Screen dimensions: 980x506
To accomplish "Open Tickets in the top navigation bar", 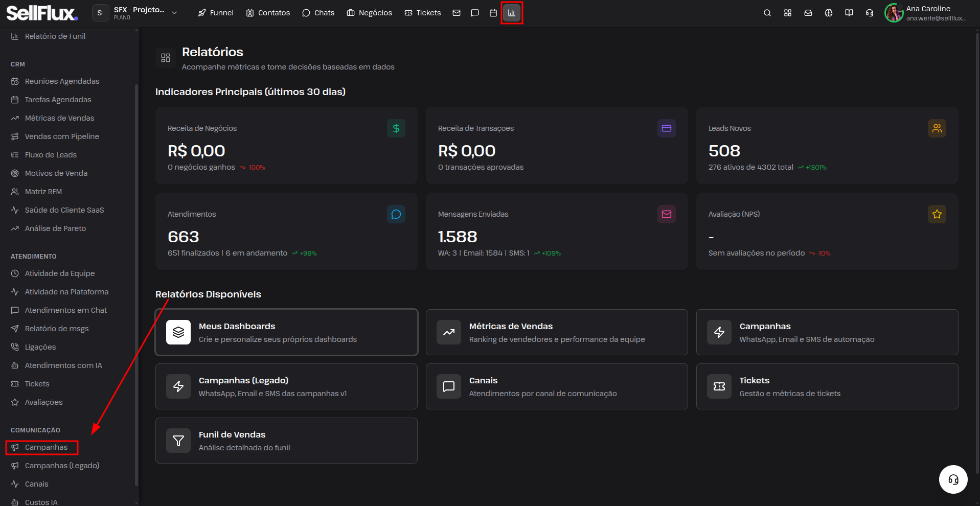I will [423, 13].
